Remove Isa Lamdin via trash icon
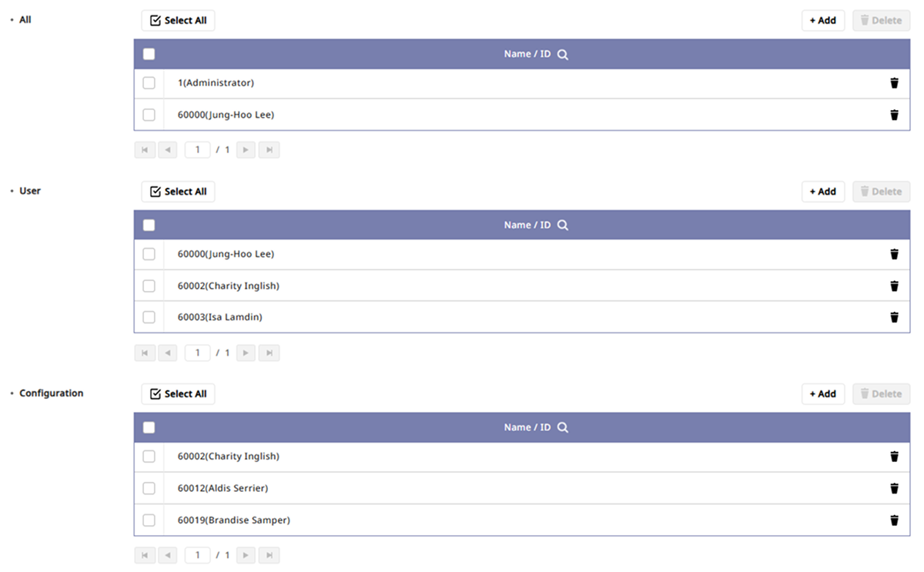Screen dimensions: 924x572 coord(894,317)
